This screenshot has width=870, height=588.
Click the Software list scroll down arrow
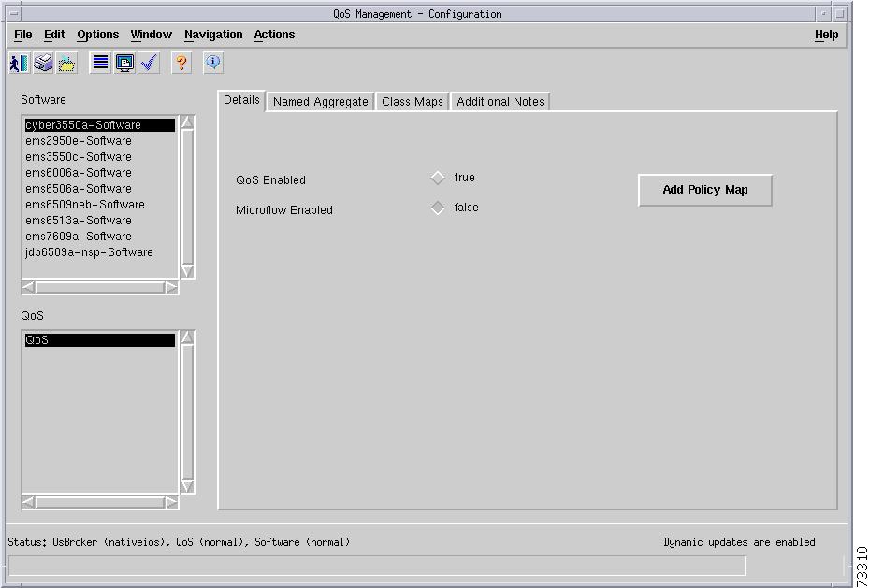187,271
